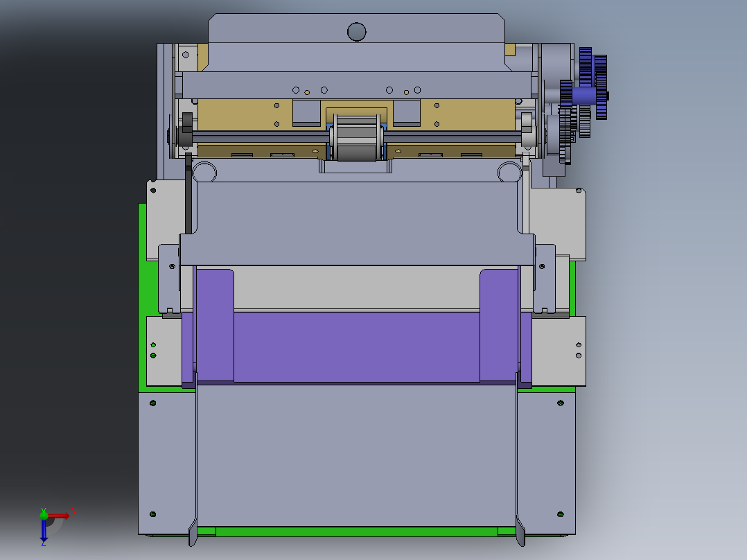Select the bottom-right gray side plate
The width and height of the screenshot is (747, 560).
(547, 463)
